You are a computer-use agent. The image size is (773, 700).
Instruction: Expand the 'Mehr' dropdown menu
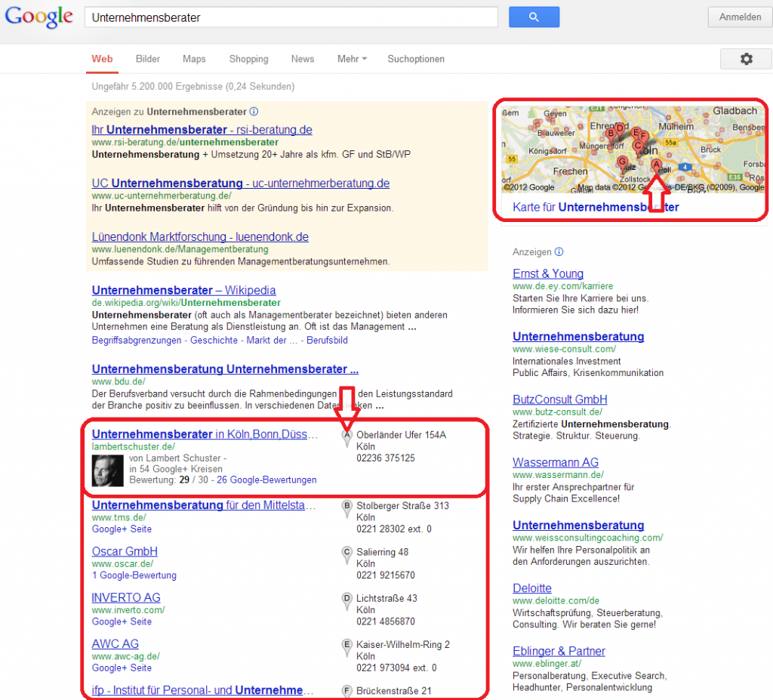[x=352, y=59]
